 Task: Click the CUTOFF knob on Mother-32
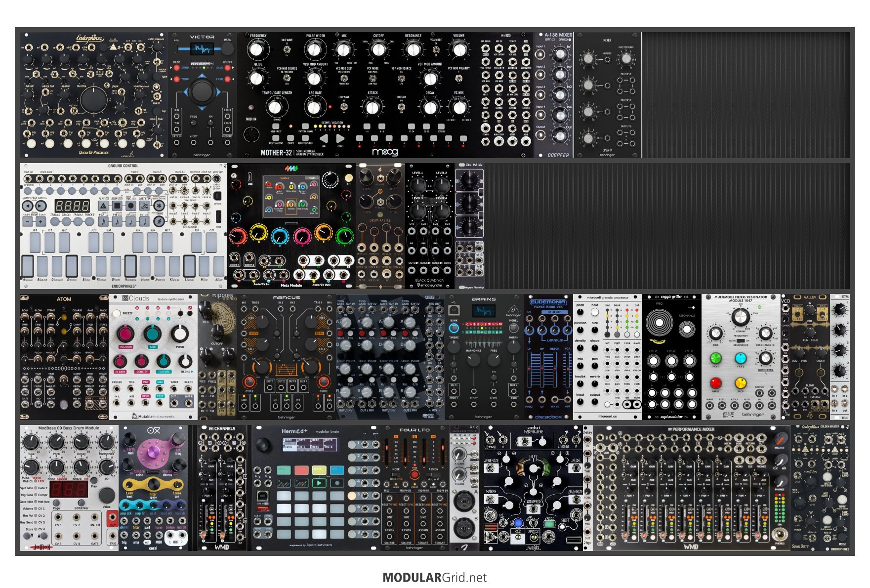378,49
